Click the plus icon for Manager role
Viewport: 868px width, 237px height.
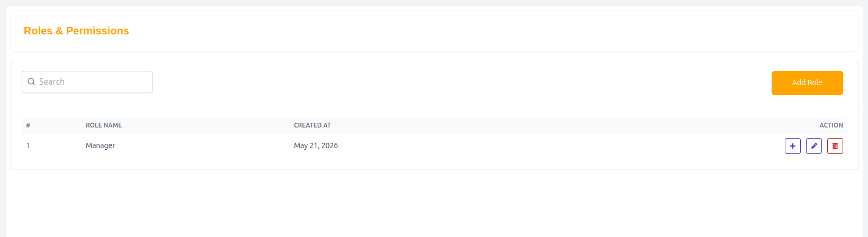coord(793,146)
